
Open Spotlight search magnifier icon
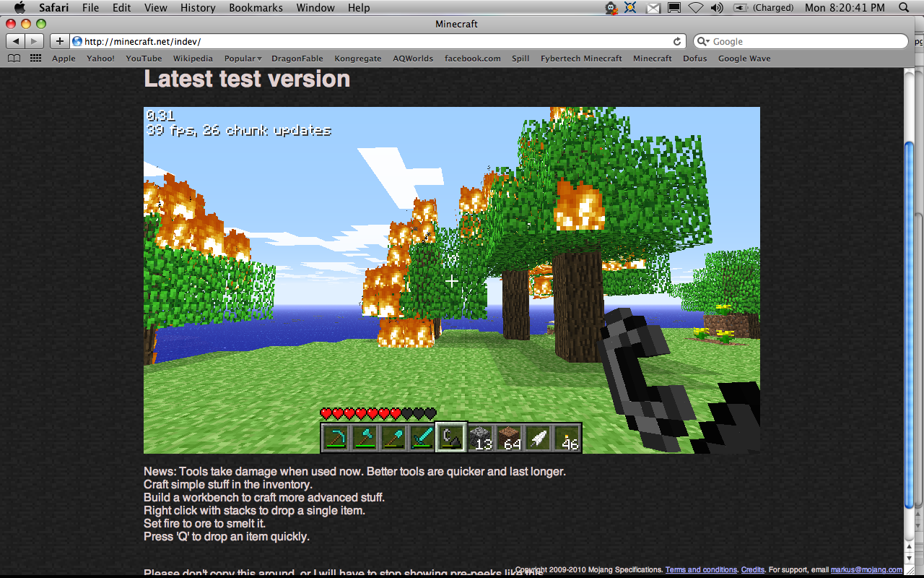(x=904, y=8)
